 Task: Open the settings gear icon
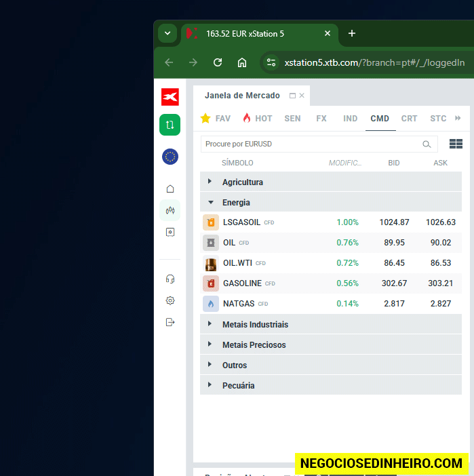coord(170,300)
